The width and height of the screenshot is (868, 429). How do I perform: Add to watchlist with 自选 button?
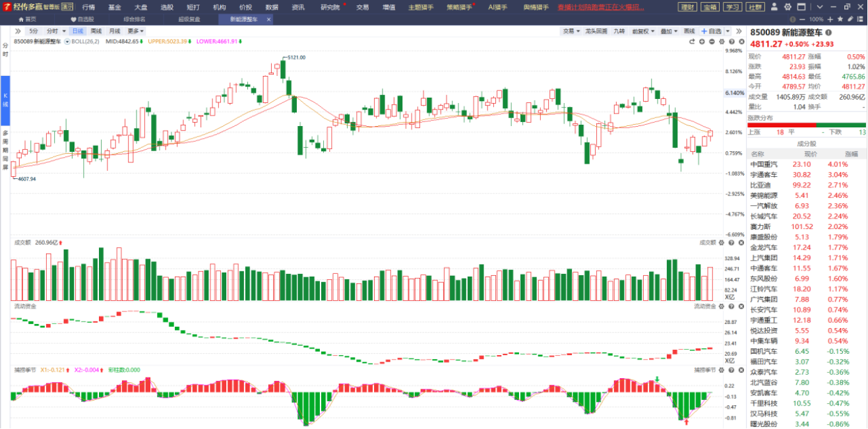pos(711,31)
